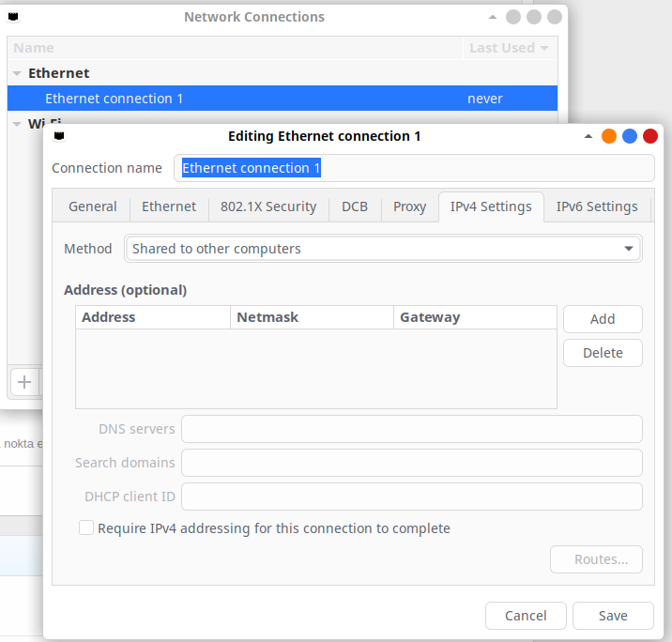Click the roll-up arrow in Network Connections titlebar
Image resolution: width=672 pixels, height=642 pixels.
493,17
